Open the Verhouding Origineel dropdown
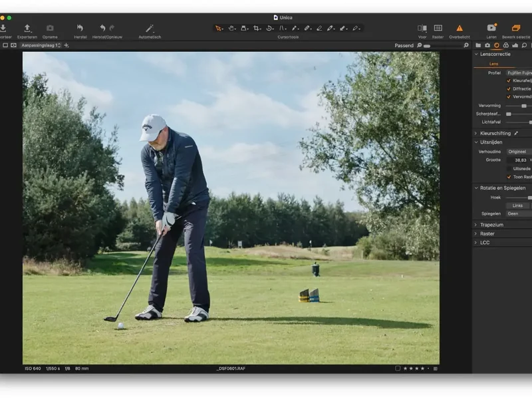 [519, 152]
